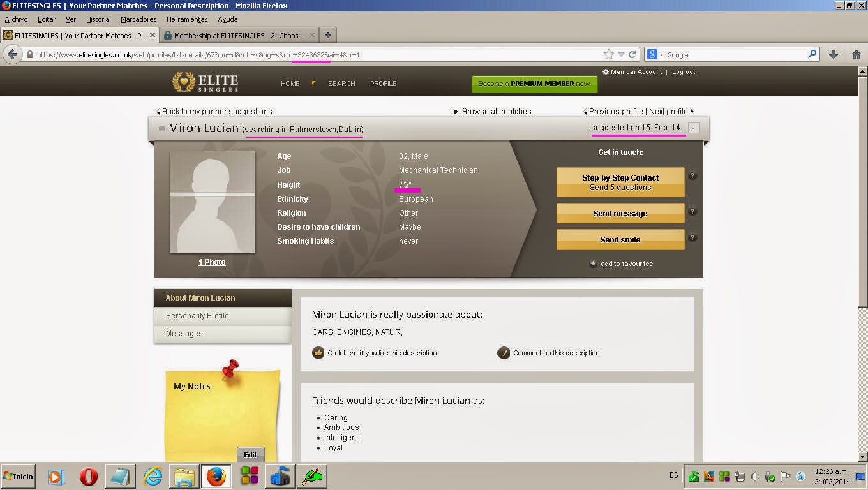868x490 pixels.
Task: Open the Archivo menu
Action: tap(16, 20)
